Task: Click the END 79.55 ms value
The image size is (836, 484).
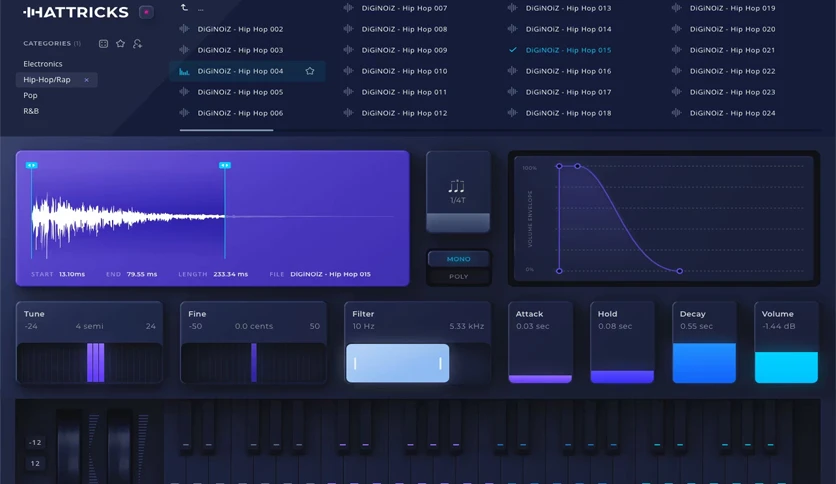Action: pos(142,274)
